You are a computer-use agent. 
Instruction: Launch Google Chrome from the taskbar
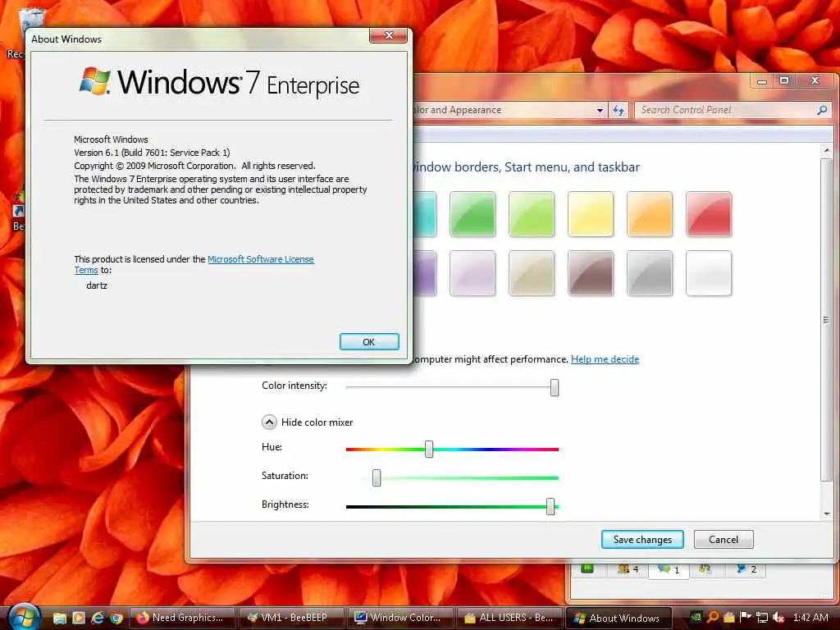point(116,618)
